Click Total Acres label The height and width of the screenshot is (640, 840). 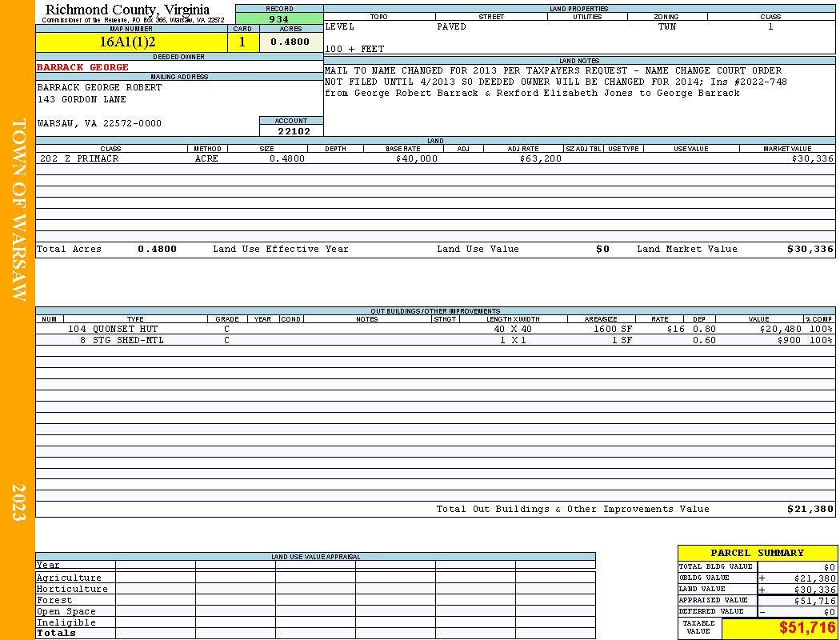pos(69,249)
